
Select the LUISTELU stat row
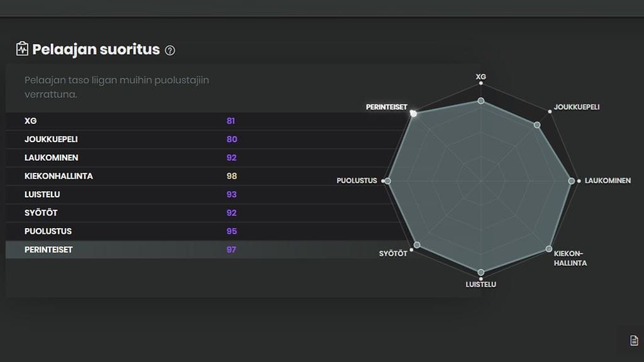coord(126,194)
